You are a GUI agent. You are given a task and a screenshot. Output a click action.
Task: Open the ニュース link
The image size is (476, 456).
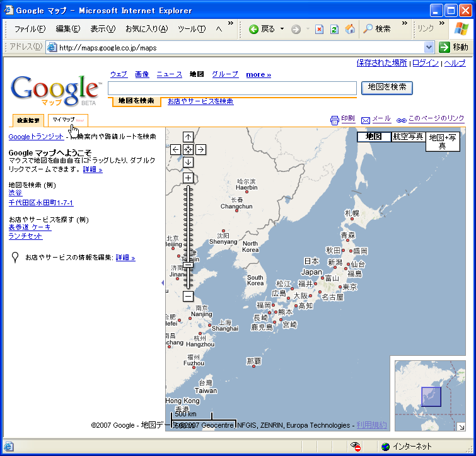click(169, 74)
